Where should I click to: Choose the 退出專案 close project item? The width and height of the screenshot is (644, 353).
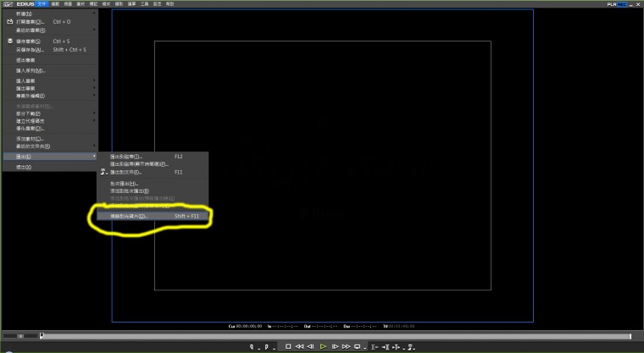click(x=50, y=60)
